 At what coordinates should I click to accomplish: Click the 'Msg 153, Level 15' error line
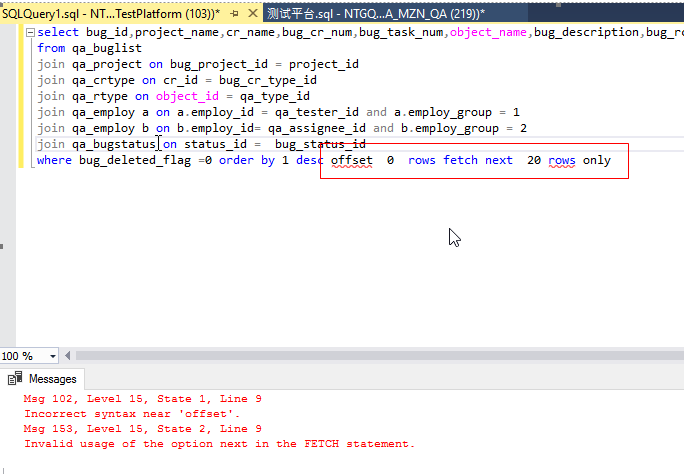click(143, 429)
